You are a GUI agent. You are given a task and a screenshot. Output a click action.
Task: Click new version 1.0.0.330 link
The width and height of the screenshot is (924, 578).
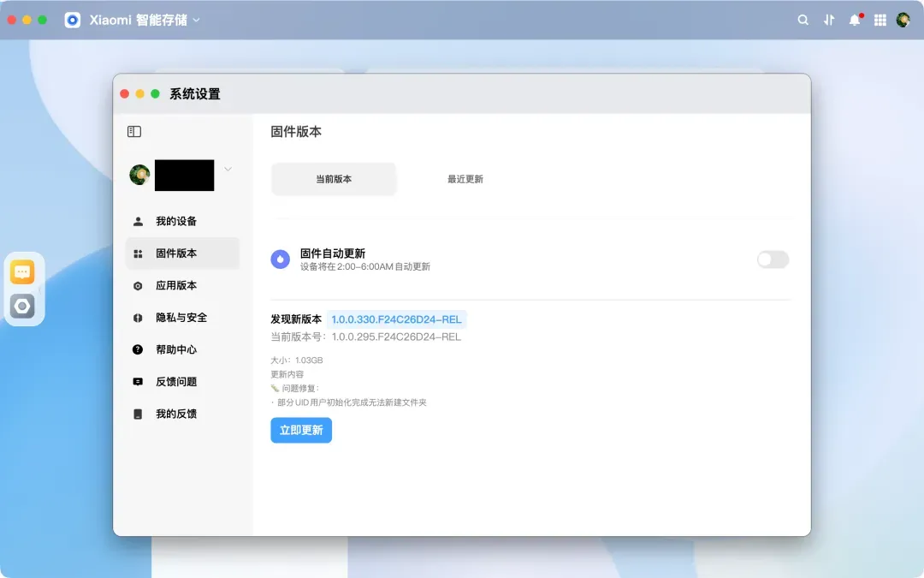[397, 319]
